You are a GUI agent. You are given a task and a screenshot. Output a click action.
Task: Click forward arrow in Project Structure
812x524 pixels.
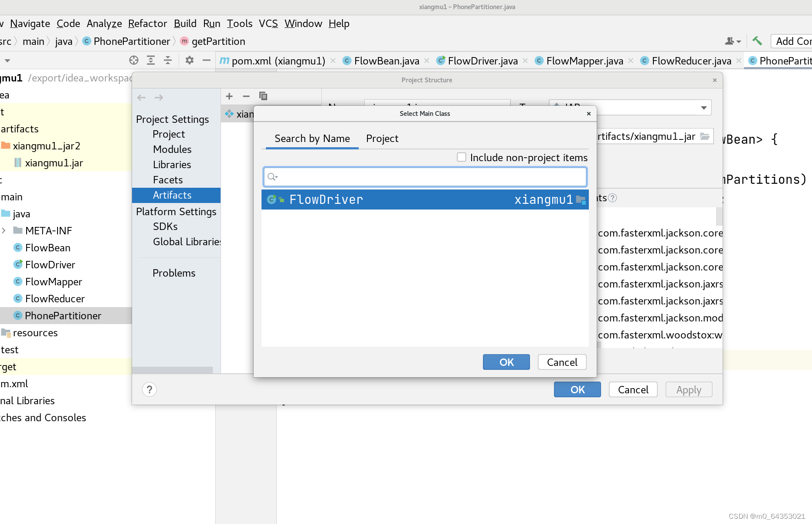tap(159, 98)
